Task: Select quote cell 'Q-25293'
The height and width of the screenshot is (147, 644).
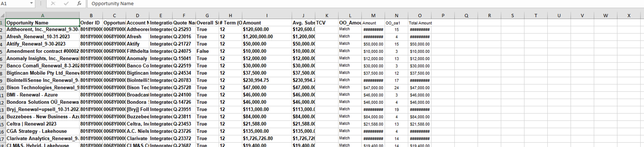Action: pos(184,29)
